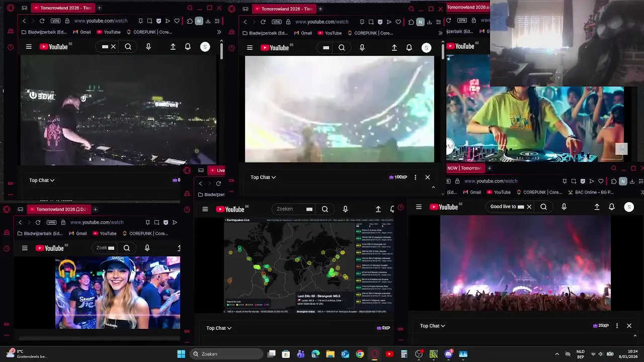
Task: Open YouTube guide menu in top-middle window
Action: (250, 48)
